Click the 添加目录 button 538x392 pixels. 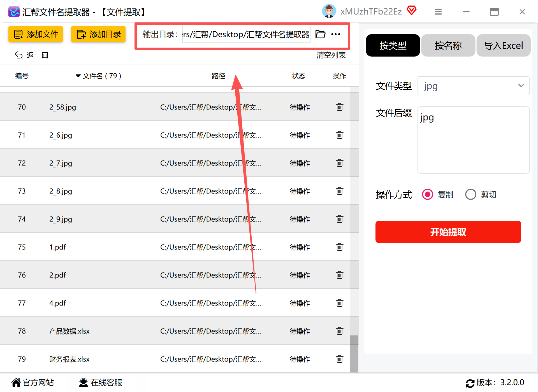pos(98,34)
